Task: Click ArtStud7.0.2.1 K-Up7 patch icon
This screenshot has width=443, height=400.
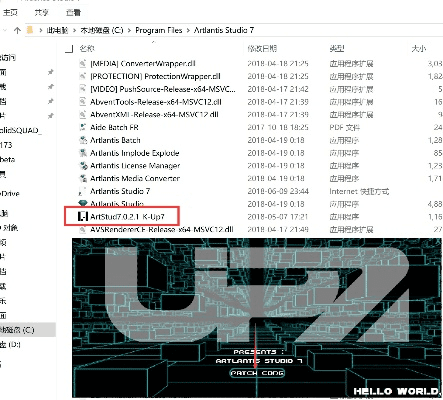Action: click(x=83, y=217)
